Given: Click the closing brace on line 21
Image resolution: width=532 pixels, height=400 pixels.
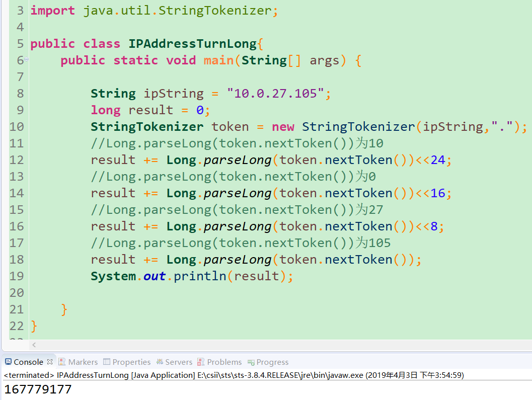Looking at the screenshot, I should tap(64, 310).
